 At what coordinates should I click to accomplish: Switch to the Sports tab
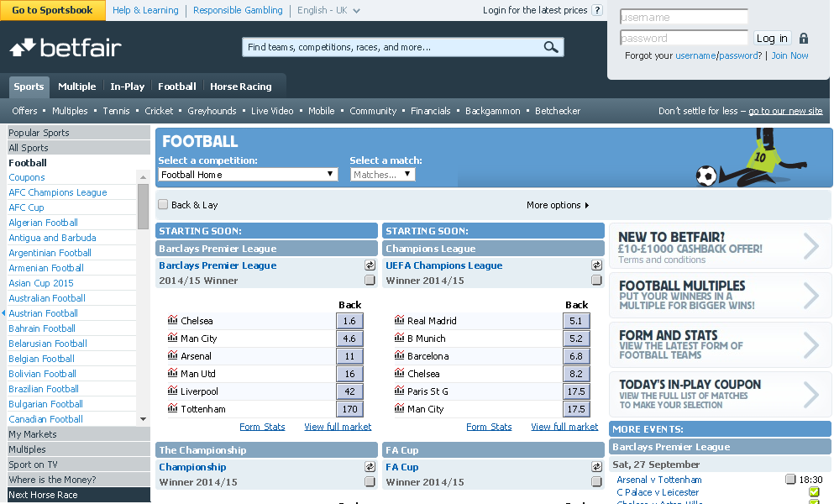tap(29, 87)
